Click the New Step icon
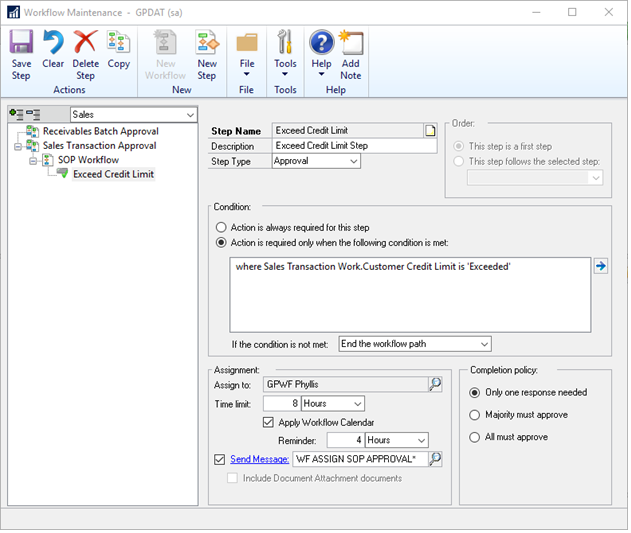 207,44
